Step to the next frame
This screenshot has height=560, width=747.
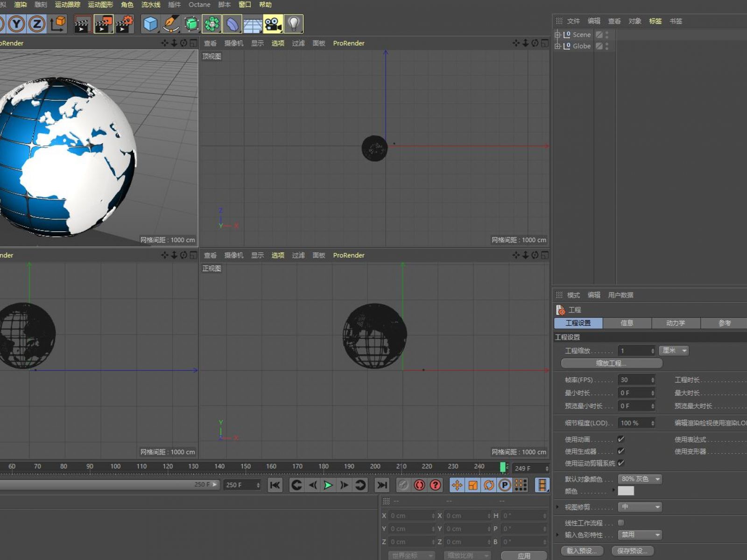point(344,485)
